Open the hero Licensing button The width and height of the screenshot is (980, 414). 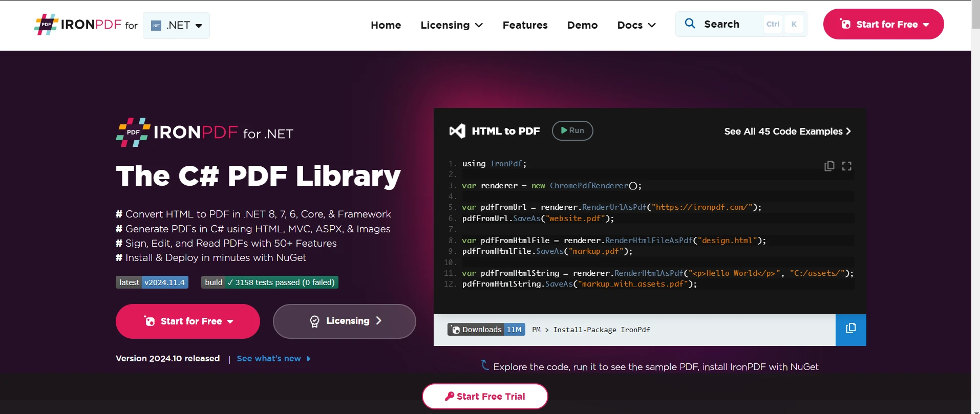(345, 321)
